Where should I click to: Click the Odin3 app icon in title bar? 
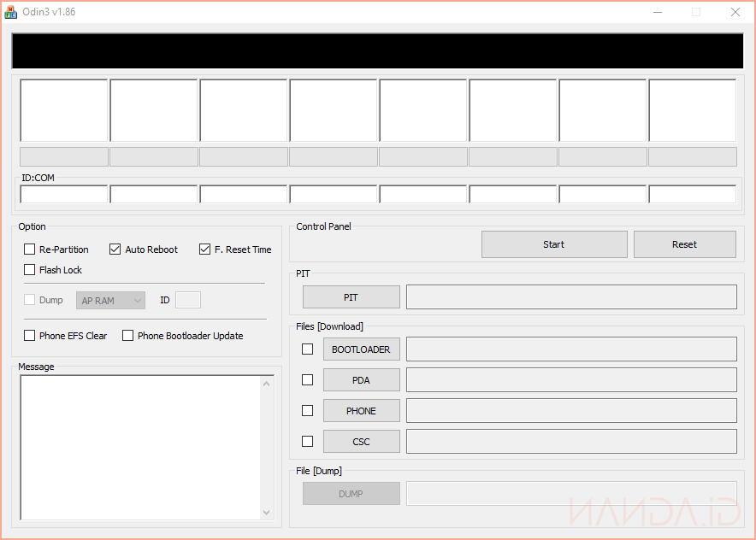11,12
